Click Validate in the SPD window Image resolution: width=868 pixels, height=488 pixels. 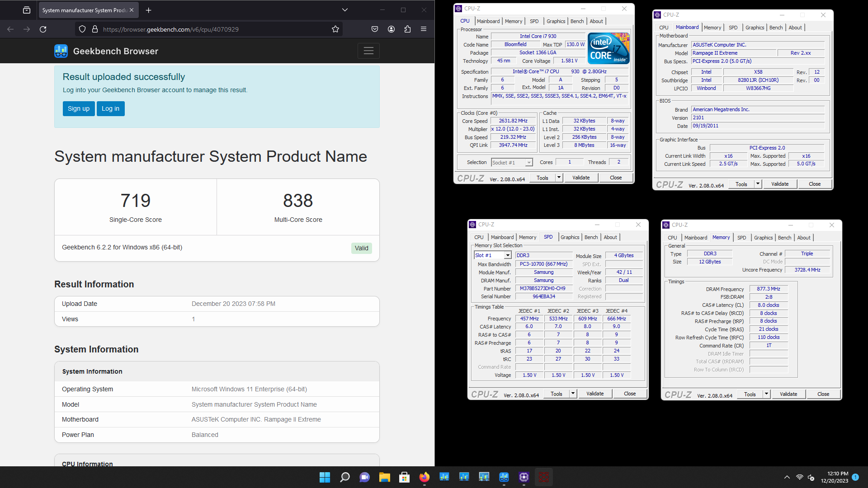[595, 394]
